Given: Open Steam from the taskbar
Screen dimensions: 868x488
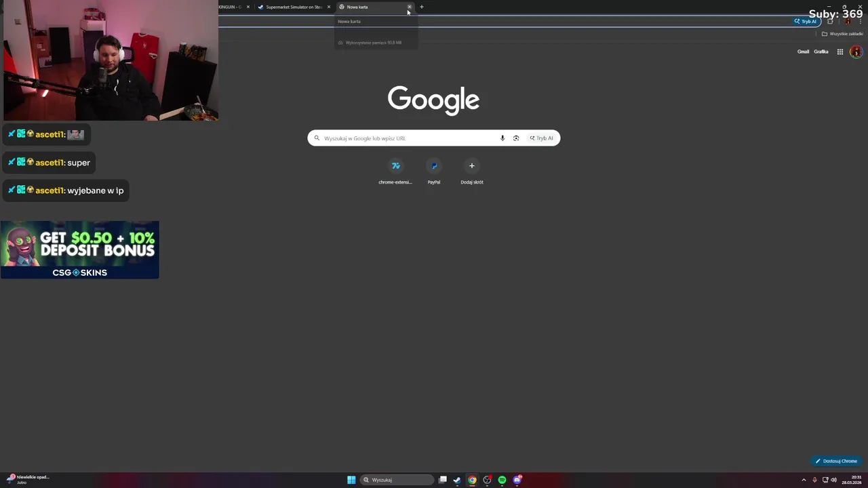Looking at the screenshot, I should coord(457,480).
